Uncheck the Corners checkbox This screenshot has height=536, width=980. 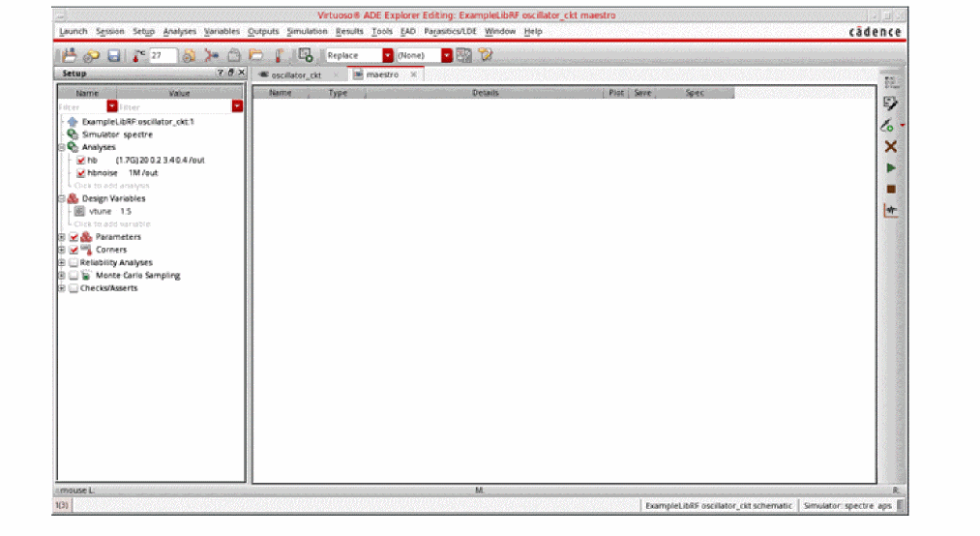[x=74, y=250]
